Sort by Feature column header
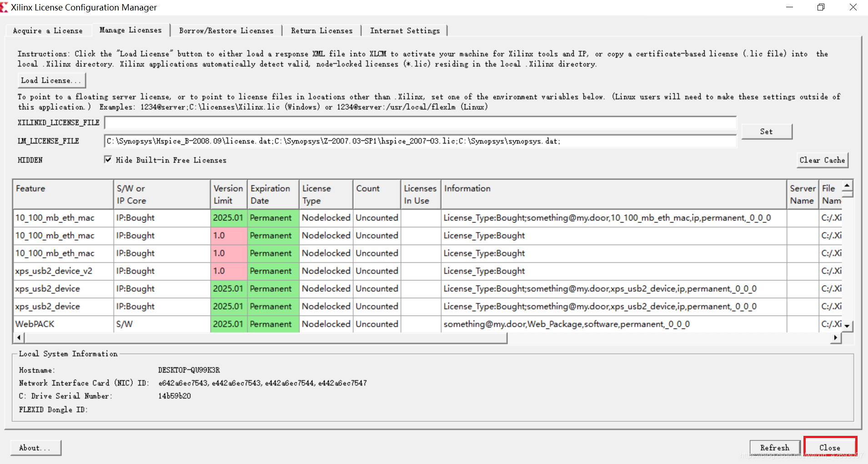The height and width of the screenshot is (464, 868). coord(63,195)
